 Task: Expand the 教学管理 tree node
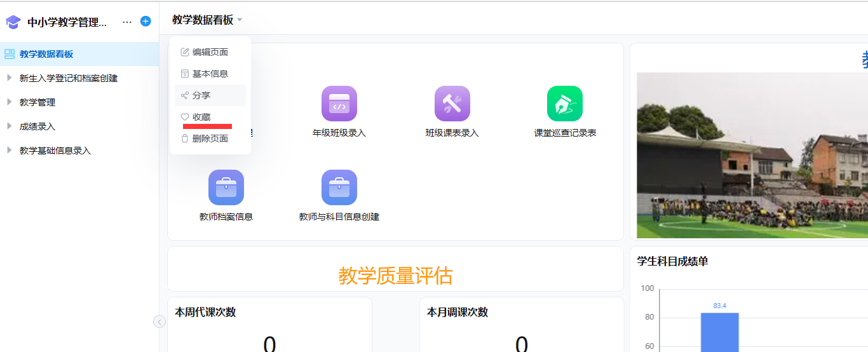tap(9, 102)
